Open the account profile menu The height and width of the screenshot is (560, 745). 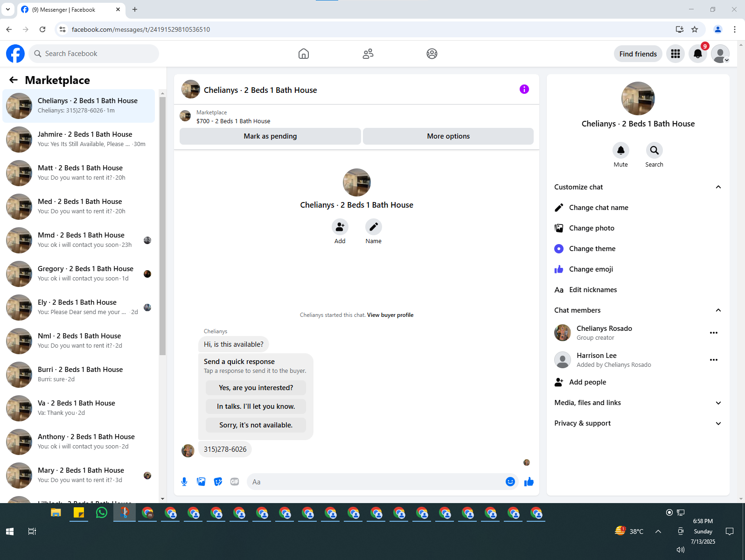pos(720,54)
